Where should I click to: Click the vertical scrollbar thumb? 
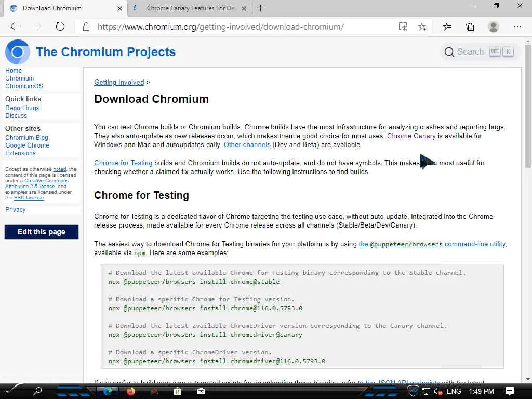pyautogui.click(x=528, y=106)
